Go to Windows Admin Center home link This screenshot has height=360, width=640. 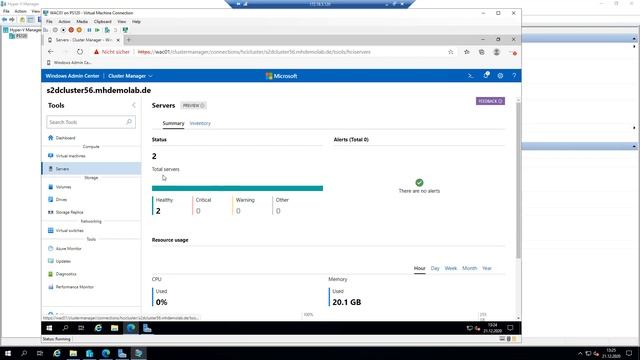72,76
